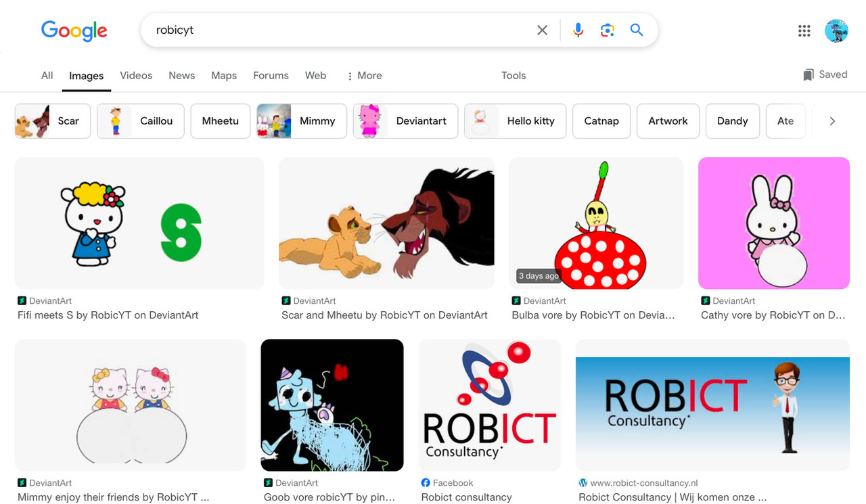The height and width of the screenshot is (504, 866).
Task: Click the www.robict-consultancy.nl source label
Action: tap(638, 483)
